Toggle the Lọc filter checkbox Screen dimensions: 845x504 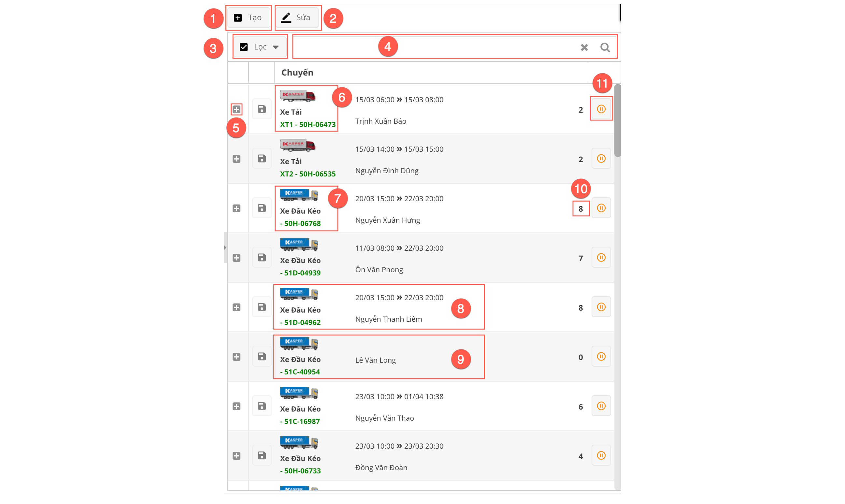244,47
